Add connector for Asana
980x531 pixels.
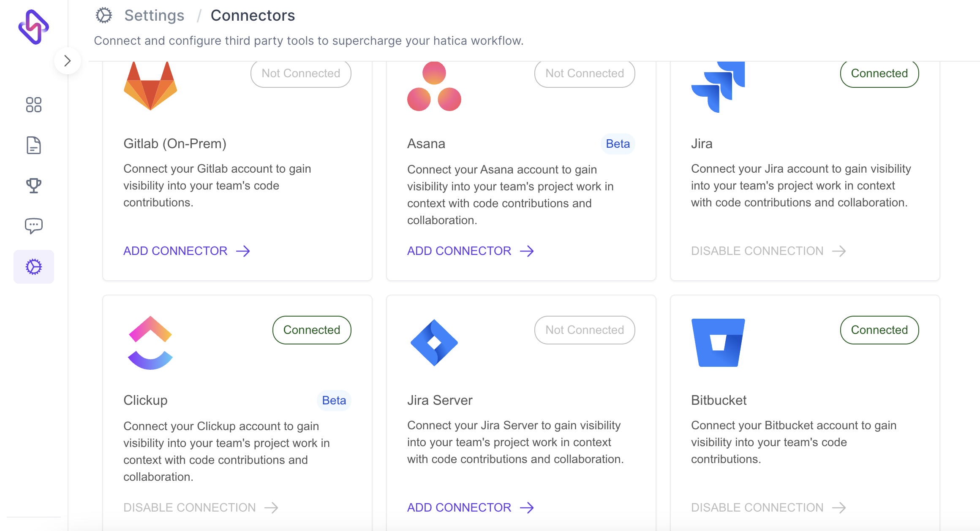point(458,250)
